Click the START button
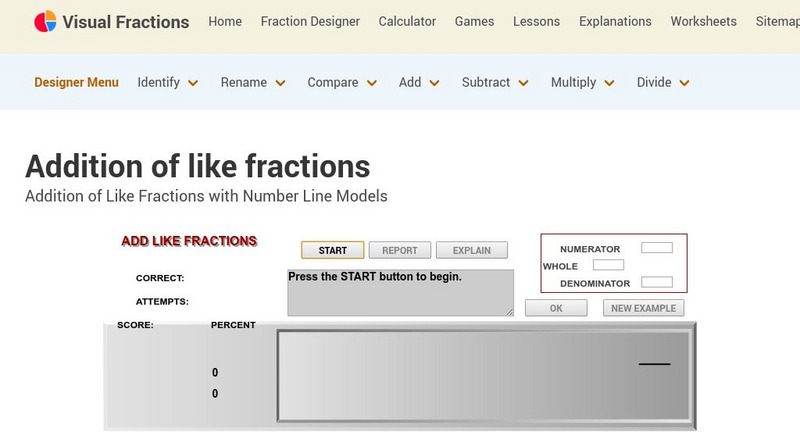Image resolution: width=800 pixels, height=432 pixels. coord(333,250)
